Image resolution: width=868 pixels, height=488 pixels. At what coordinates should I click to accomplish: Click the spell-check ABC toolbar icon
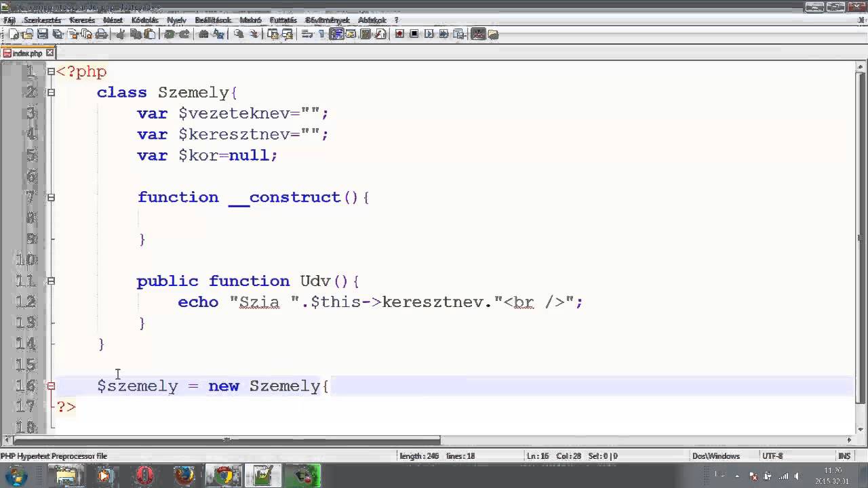pos(478,34)
